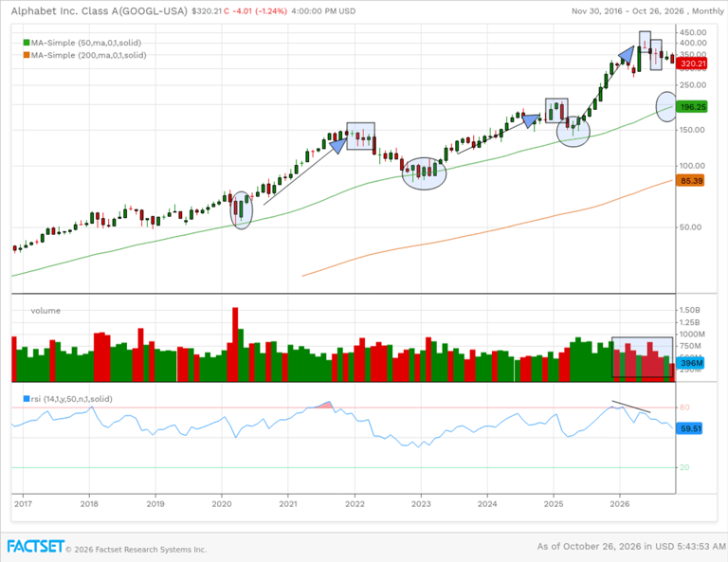Select the MA-Simple (200,ma,0,1,solid) legend label
Viewport: 728px width, 562px height.
89,55
